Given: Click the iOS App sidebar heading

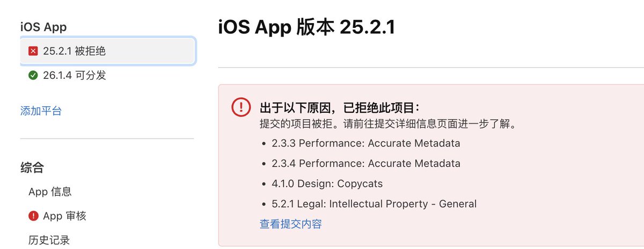Looking at the screenshot, I should click(43, 27).
